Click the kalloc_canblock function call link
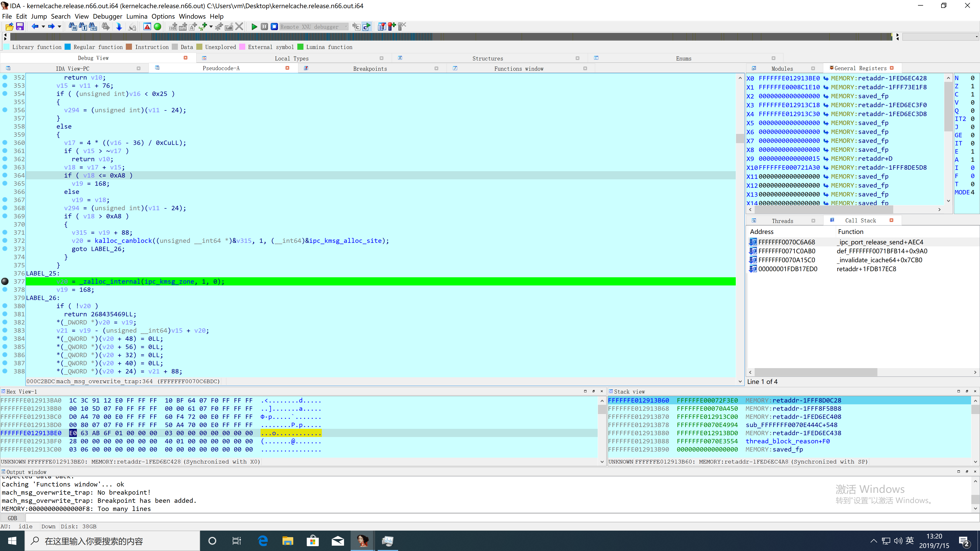Image resolution: width=980 pixels, height=551 pixels. pos(123,241)
